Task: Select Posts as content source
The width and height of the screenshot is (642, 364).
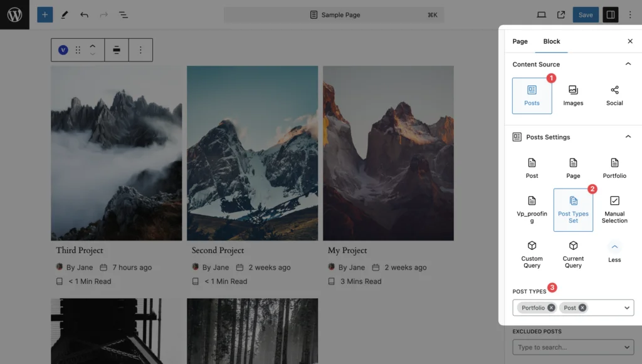Action: 532,96
